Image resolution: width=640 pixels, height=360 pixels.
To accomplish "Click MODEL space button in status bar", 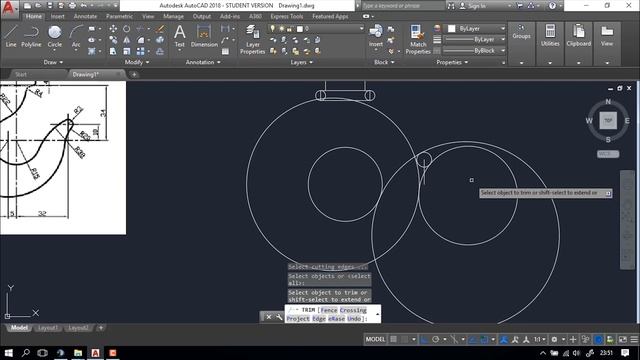I will pyautogui.click(x=375, y=339).
